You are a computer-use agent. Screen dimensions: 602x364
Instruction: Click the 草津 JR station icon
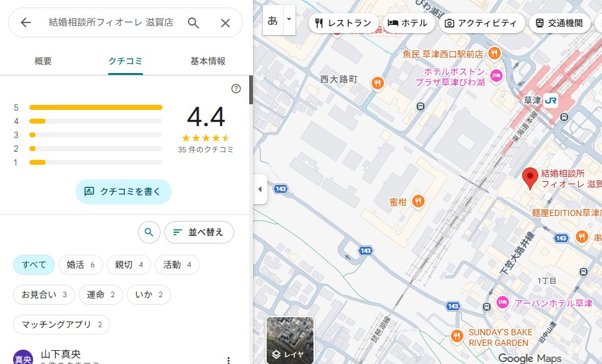pyautogui.click(x=550, y=101)
